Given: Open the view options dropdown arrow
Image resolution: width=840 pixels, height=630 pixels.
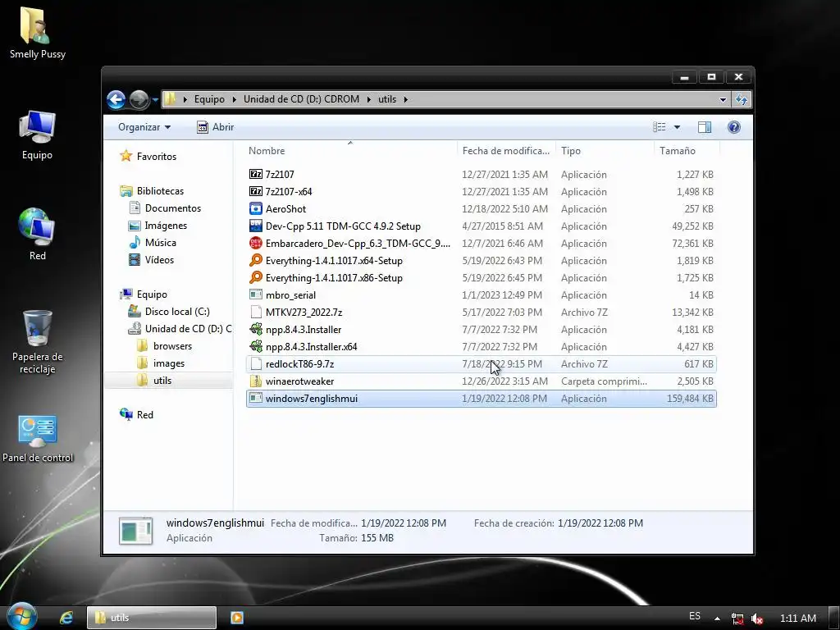Looking at the screenshot, I should coord(677,127).
